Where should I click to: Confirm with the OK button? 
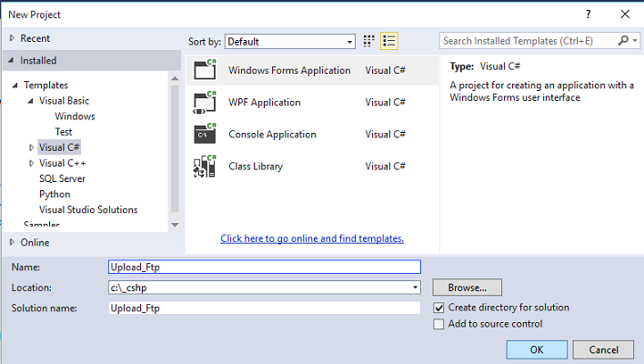(537, 349)
